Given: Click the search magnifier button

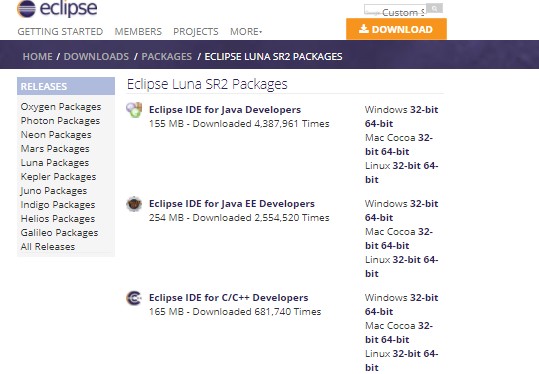Looking at the screenshot, I should coord(434,8).
